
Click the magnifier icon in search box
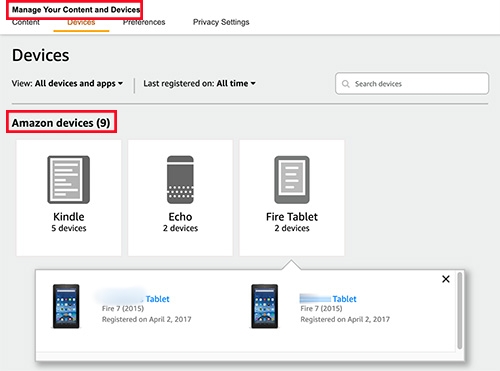click(x=346, y=84)
